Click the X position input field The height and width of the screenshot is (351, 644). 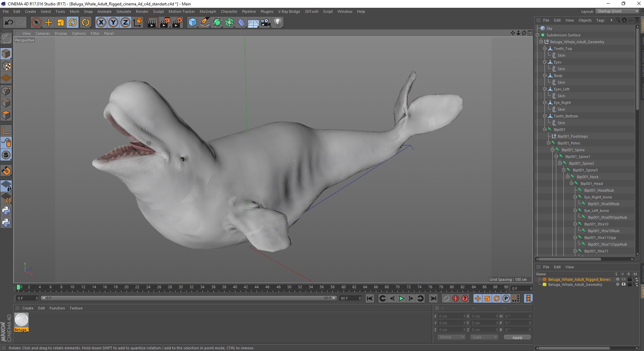[452, 316]
